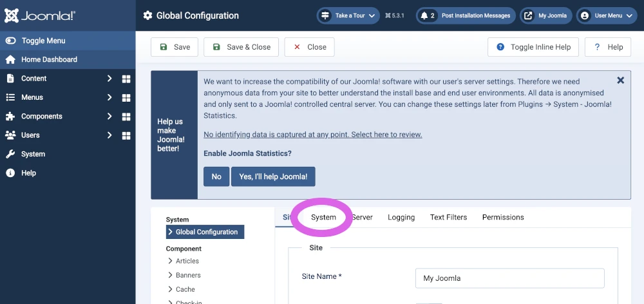
Task: Click the Take a Tour signpost icon
Action: coord(325,15)
